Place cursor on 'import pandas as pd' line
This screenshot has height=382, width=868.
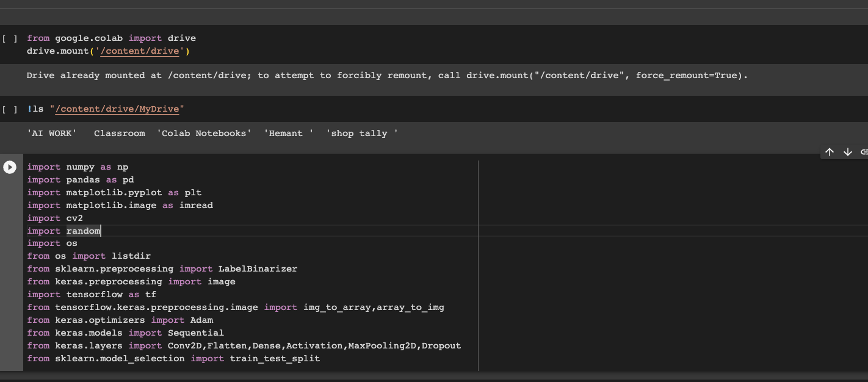point(81,180)
